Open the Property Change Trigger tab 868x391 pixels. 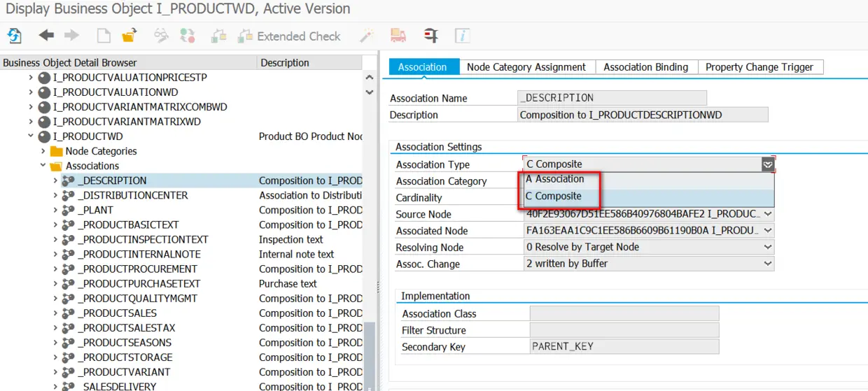[759, 67]
